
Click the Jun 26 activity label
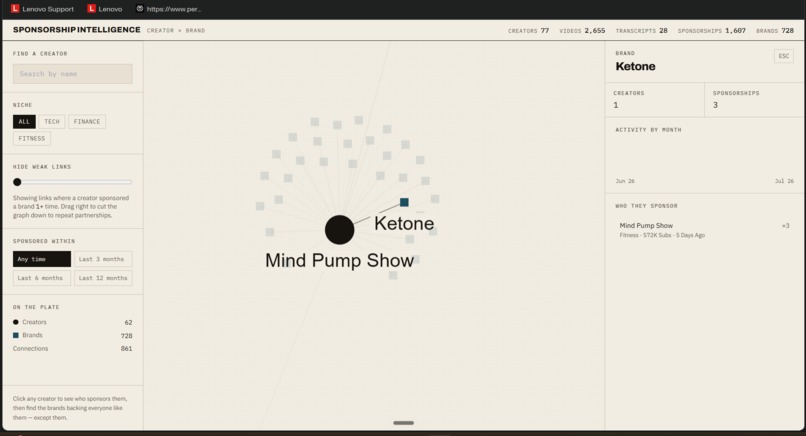point(625,181)
